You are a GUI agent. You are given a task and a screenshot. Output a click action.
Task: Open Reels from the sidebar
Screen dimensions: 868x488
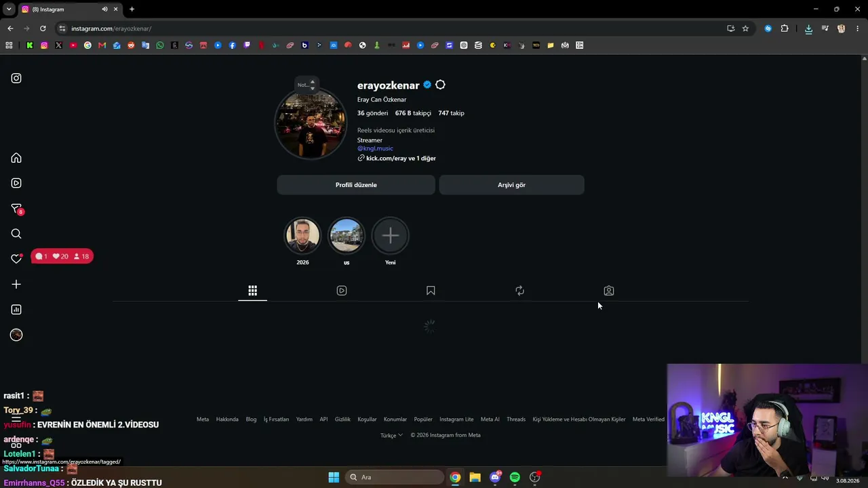point(16,183)
